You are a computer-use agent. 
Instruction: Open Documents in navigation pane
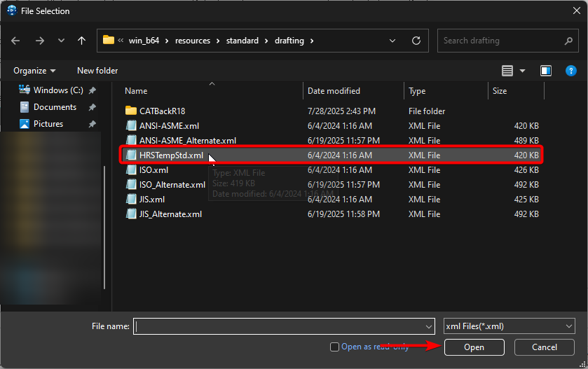(x=55, y=107)
